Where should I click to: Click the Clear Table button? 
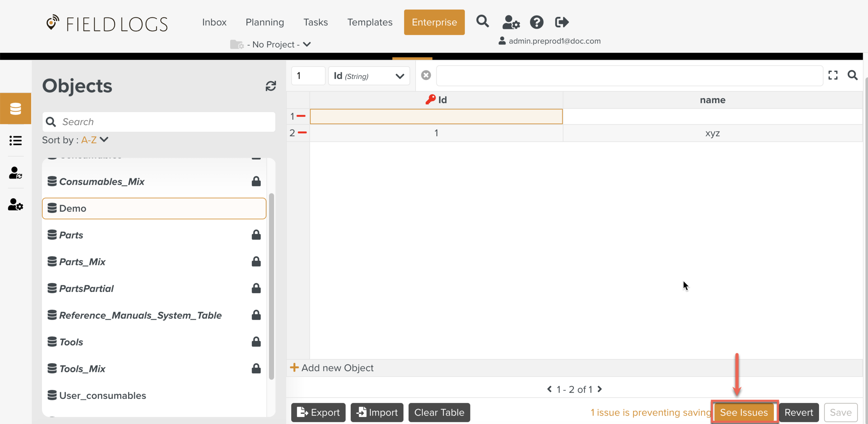(439, 412)
